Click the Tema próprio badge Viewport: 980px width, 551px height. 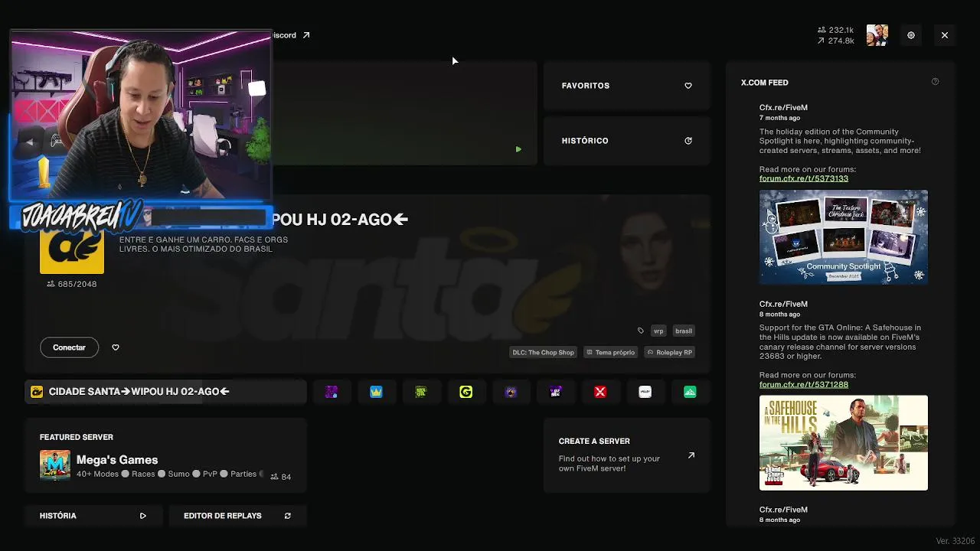tap(610, 352)
